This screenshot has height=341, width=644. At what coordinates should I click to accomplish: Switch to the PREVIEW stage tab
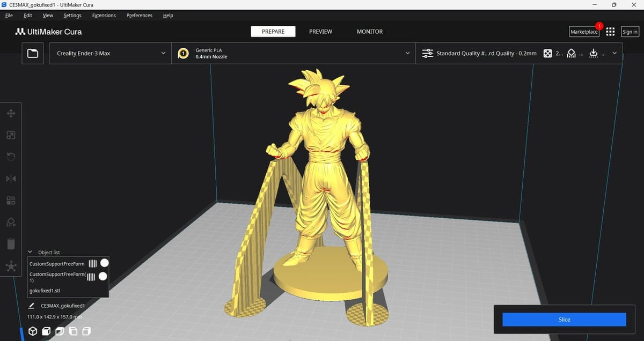click(x=320, y=32)
